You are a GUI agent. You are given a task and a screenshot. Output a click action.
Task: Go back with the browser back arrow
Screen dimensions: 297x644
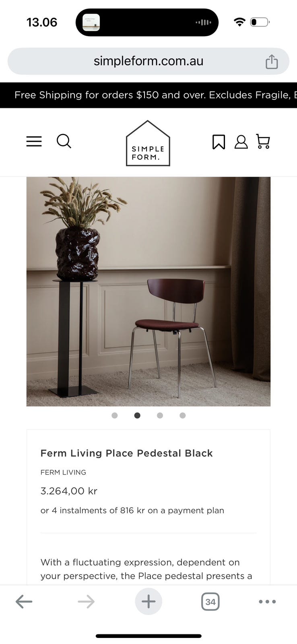click(24, 602)
